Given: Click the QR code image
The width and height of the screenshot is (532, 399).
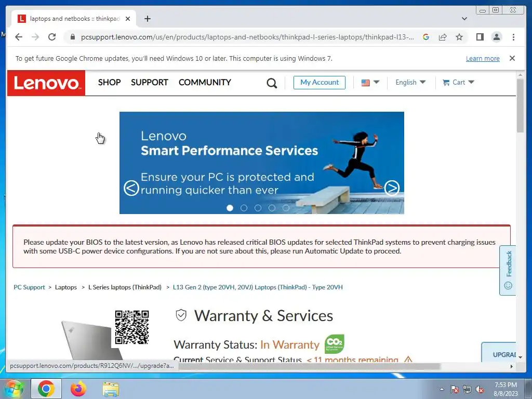Looking at the screenshot, I should click(x=132, y=327).
